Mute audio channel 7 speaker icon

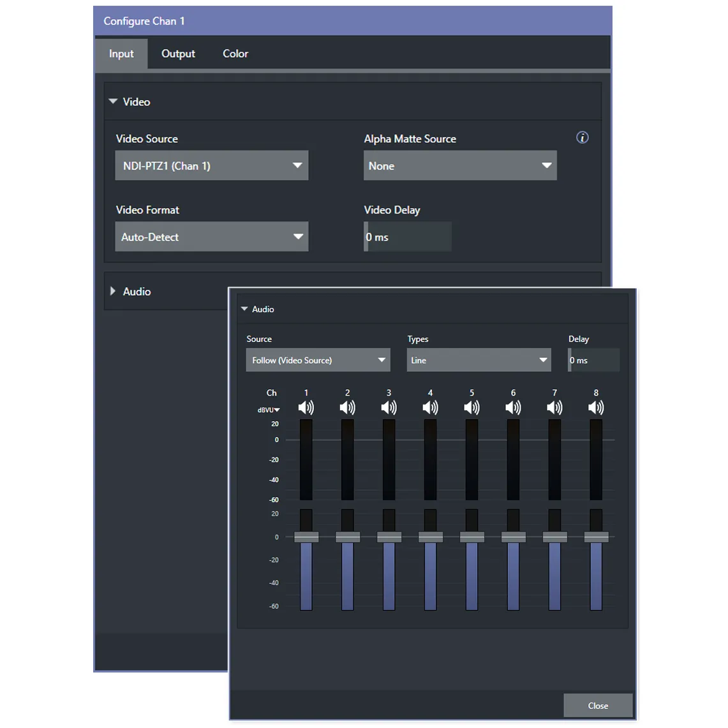pyautogui.click(x=555, y=408)
